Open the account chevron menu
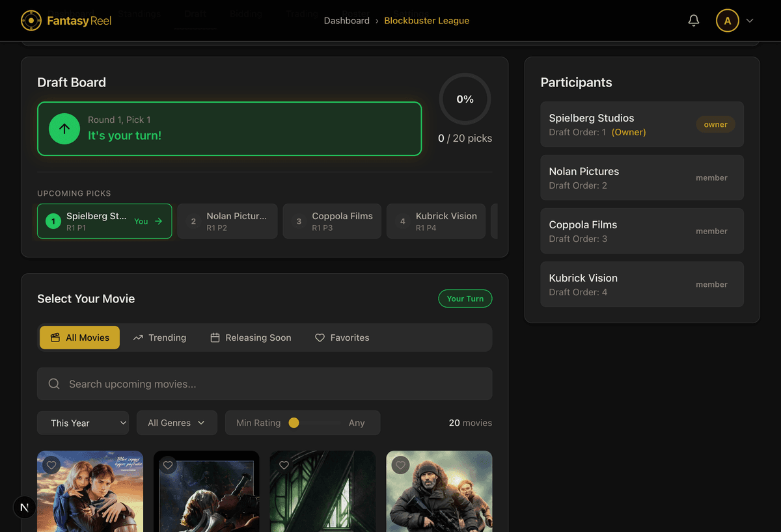The width and height of the screenshot is (781, 532). (x=748, y=20)
